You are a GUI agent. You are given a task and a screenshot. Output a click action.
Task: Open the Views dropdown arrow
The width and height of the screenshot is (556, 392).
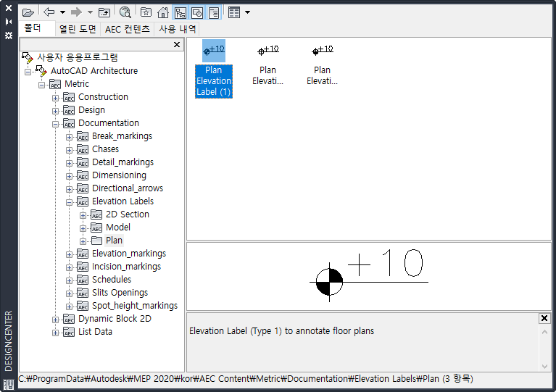(x=247, y=12)
